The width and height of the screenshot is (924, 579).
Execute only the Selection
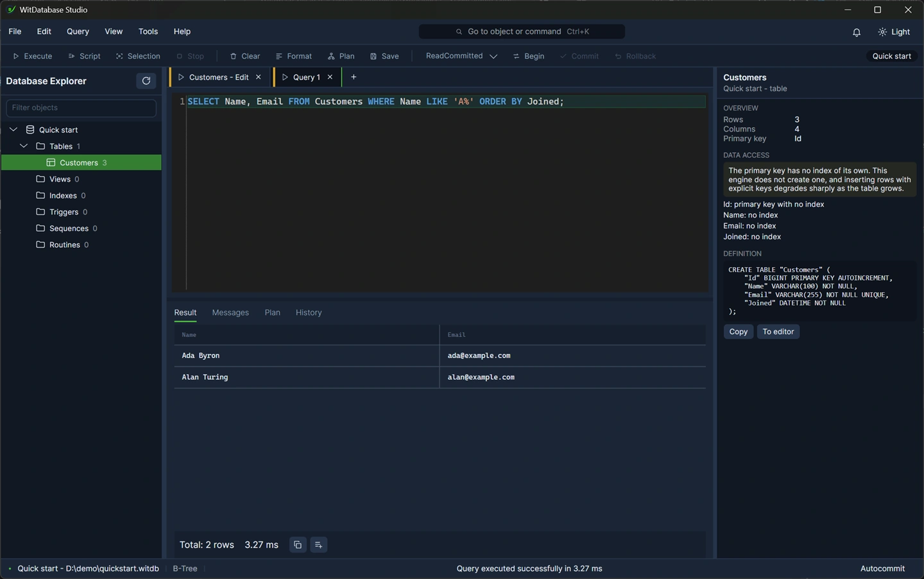tap(138, 56)
